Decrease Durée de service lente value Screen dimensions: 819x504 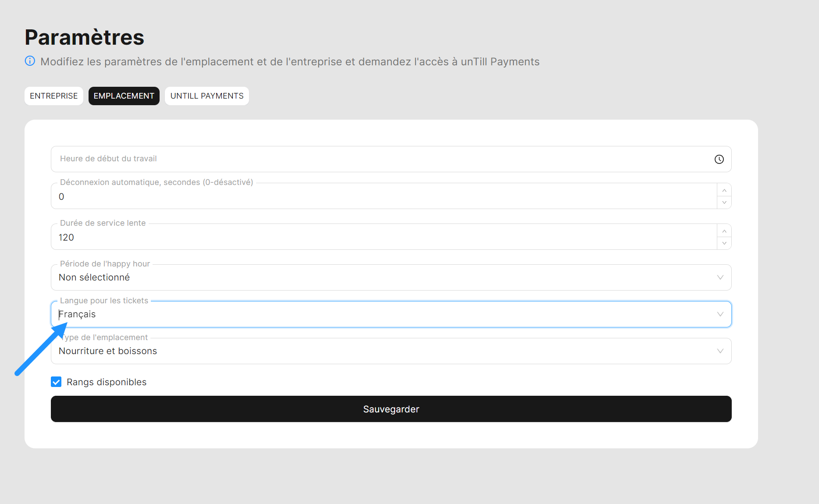pos(724,243)
